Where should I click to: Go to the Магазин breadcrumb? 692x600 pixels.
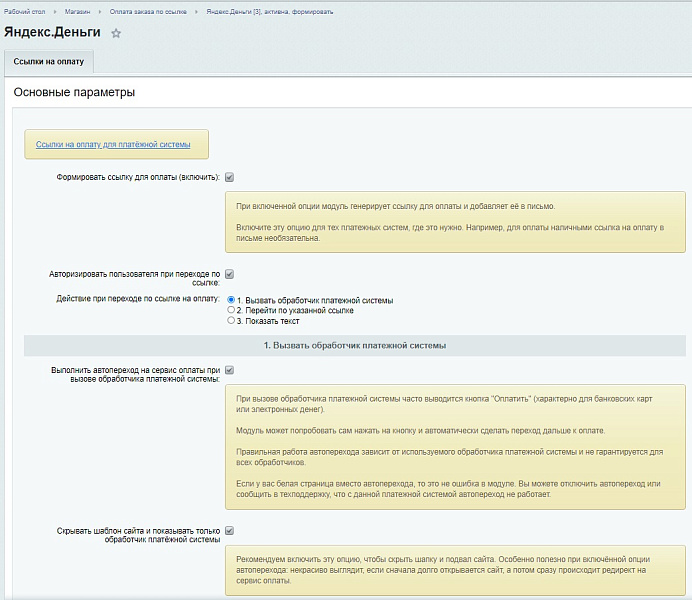[x=80, y=12]
